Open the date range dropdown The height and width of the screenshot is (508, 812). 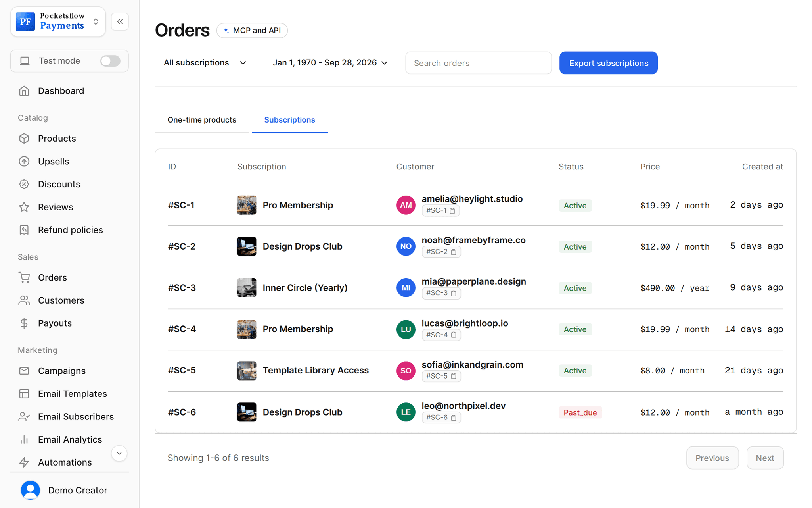coord(330,63)
